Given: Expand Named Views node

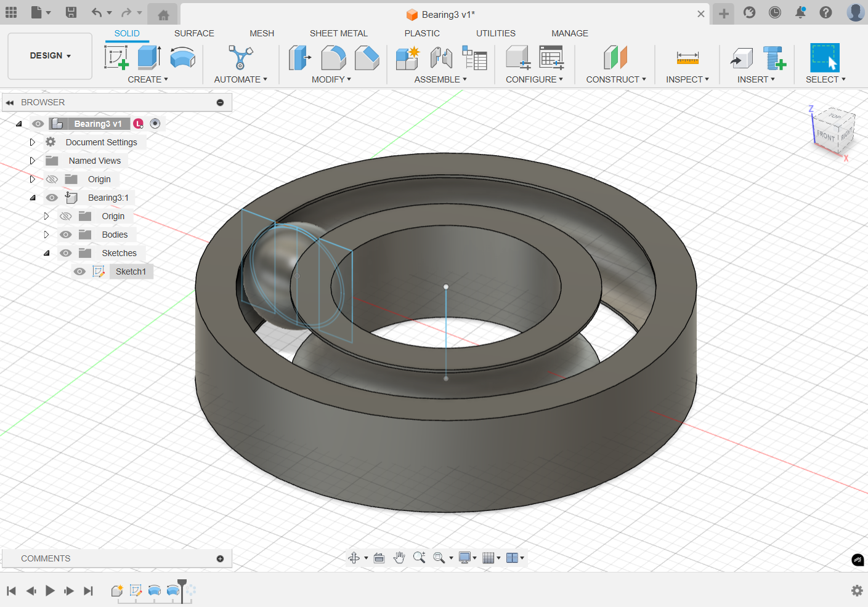Looking at the screenshot, I should pyautogui.click(x=33, y=161).
